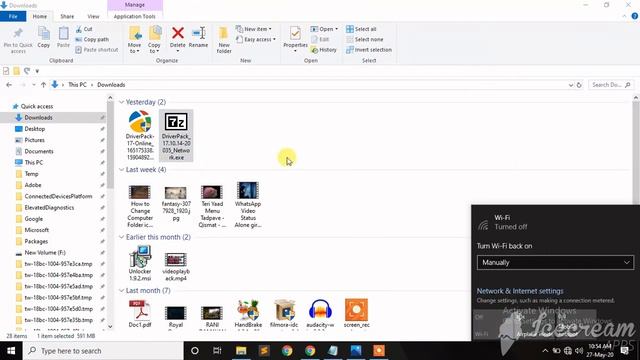Click Select all
The height and width of the screenshot is (360, 640).
(361, 29)
